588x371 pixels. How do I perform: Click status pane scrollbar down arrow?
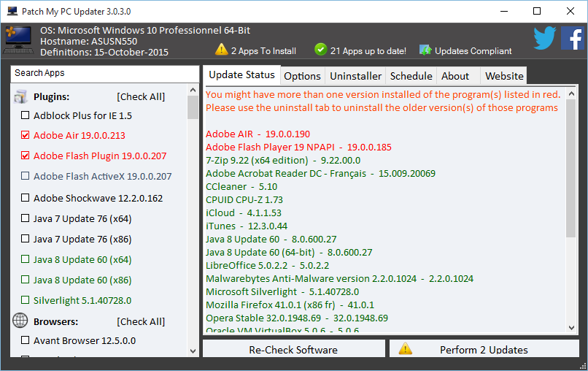point(571,327)
